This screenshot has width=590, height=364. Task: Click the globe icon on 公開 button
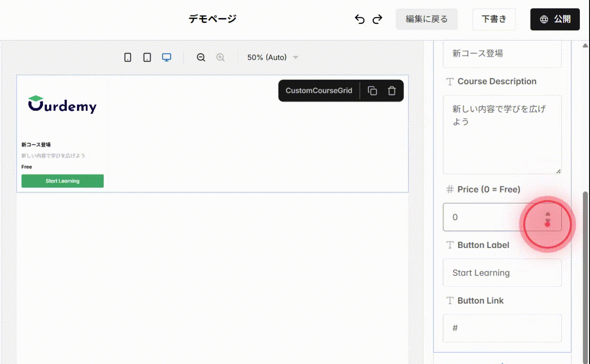[x=544, y=19]
